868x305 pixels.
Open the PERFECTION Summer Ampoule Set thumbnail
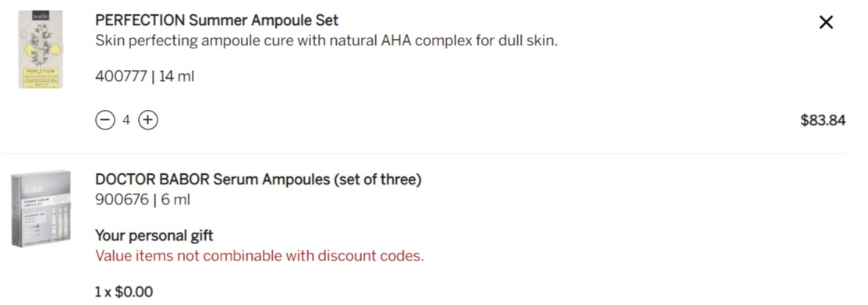40,48
